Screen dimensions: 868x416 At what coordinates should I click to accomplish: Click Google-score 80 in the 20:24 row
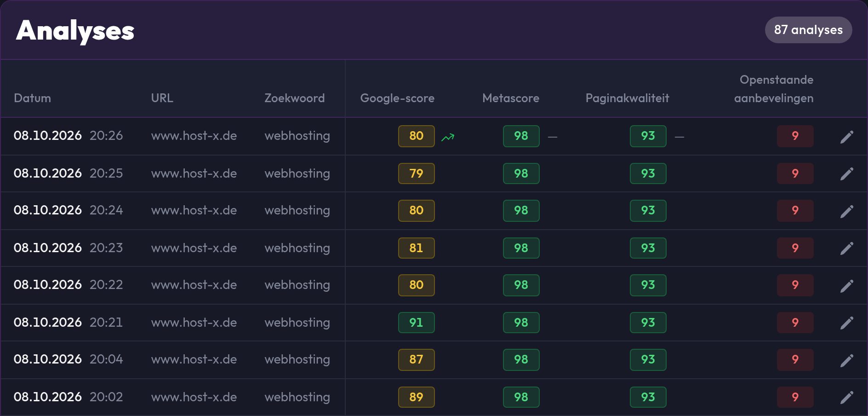(417, 211)
